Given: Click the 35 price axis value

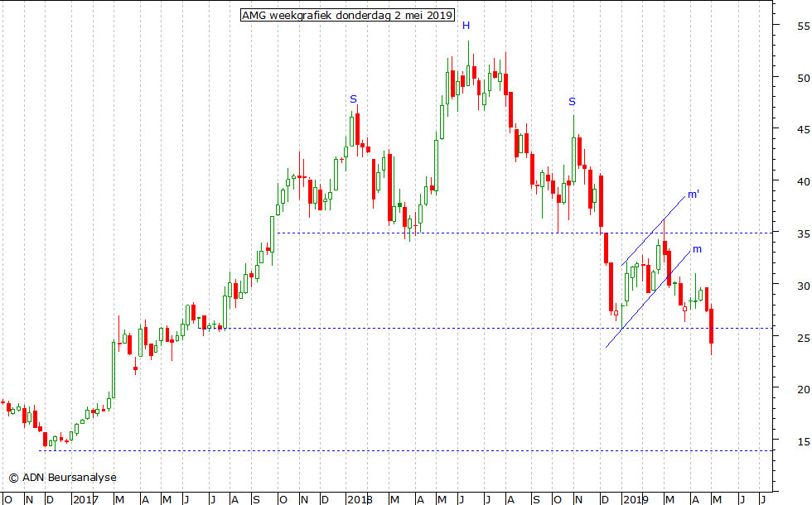Looking at the screenshot, I should tap(803, 233).
